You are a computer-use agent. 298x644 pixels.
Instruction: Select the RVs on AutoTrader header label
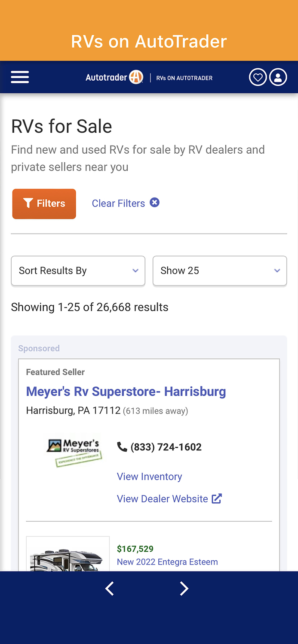(149, 41)
